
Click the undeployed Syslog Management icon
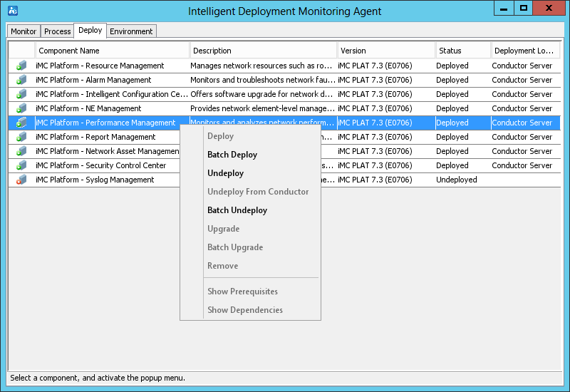[21, 180]
